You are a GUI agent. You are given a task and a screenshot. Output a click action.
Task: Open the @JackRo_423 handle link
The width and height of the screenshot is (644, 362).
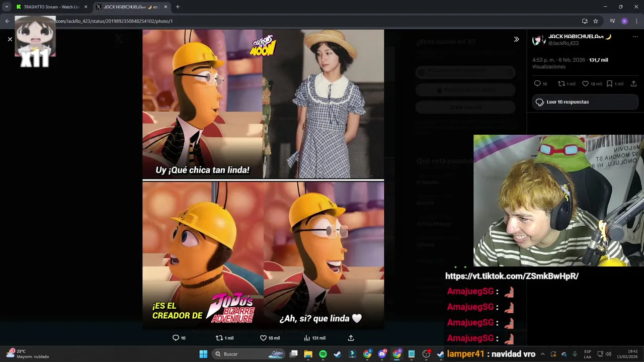click(x=563, y=43)
